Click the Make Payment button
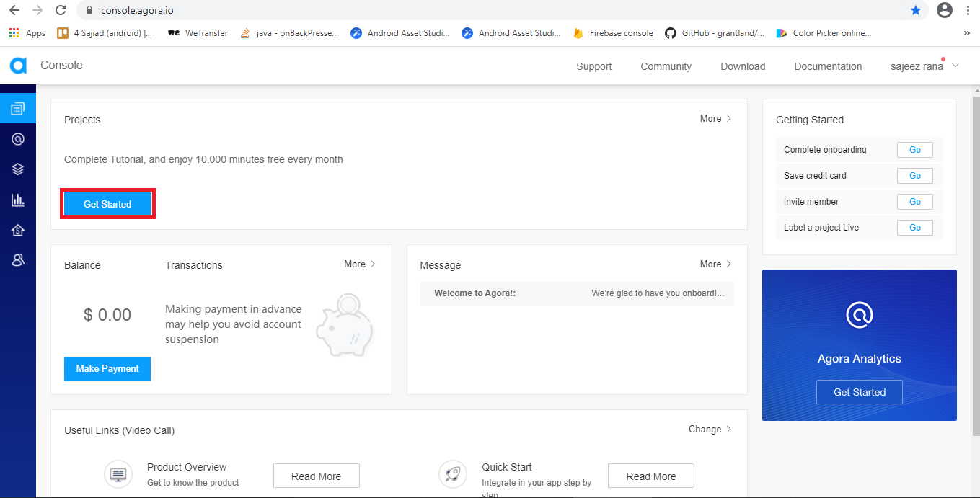980x498 pixels. [x=107, y=368]
